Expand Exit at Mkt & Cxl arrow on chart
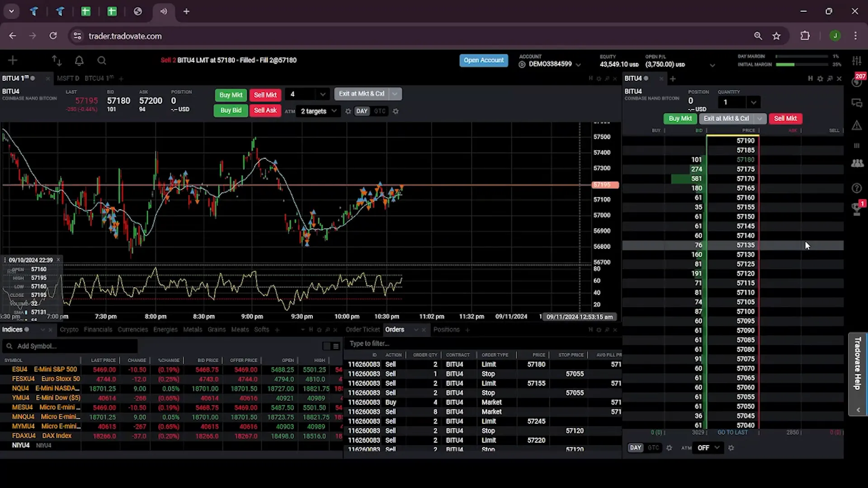 click(395, 94)
